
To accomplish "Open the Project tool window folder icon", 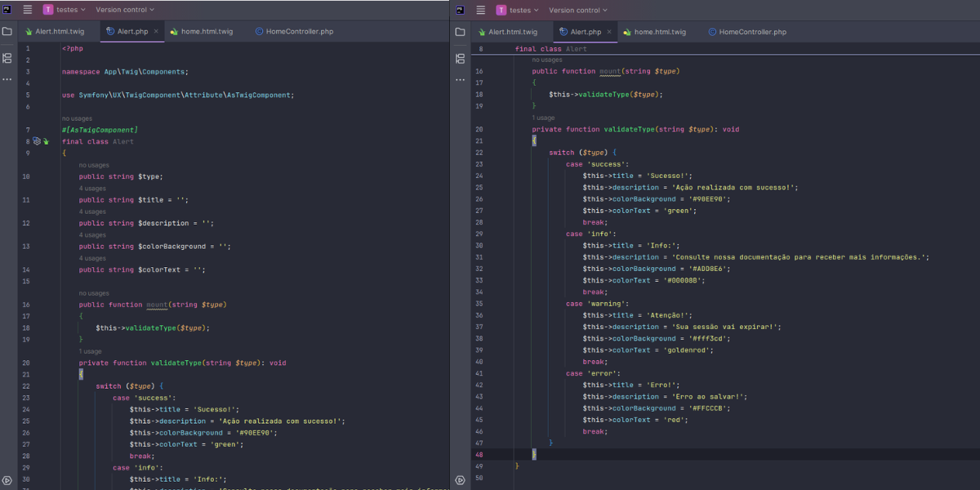I will click(x=7, y=29).
